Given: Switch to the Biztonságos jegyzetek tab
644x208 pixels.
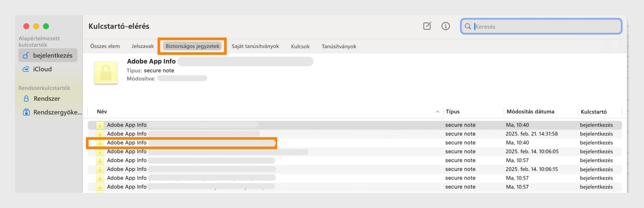Looking at the screenshot, I should [x=193, y=46].
